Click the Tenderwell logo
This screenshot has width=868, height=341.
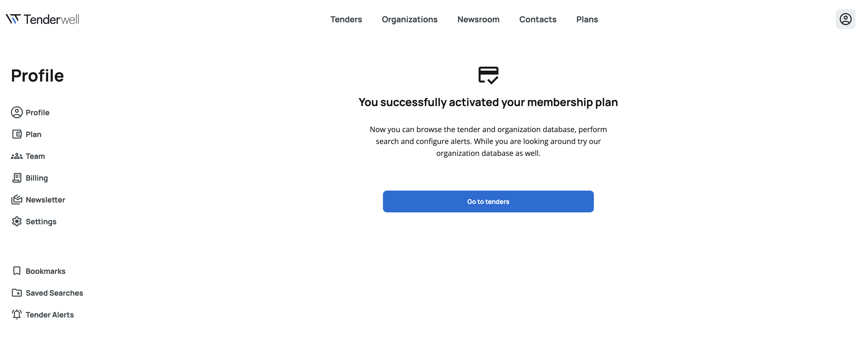tap(42, 19)
